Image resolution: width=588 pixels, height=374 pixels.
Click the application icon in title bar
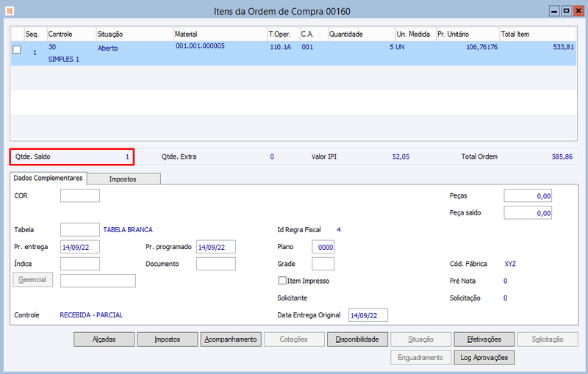point(10,11)
